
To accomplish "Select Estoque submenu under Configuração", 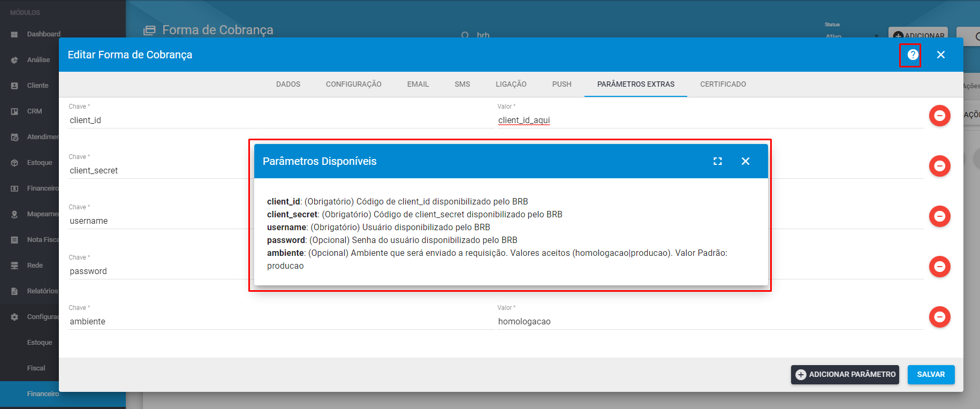I will (x=40, y=342).
